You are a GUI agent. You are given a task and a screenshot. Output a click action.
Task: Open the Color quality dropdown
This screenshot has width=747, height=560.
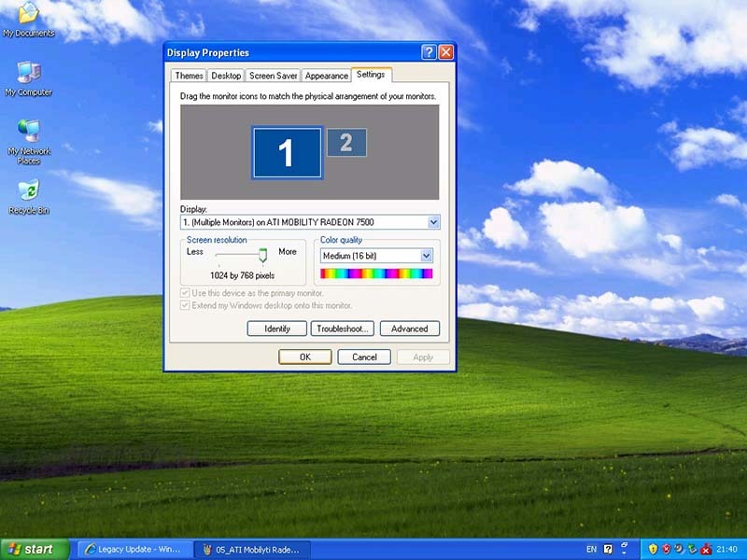(x=427, y=256)
